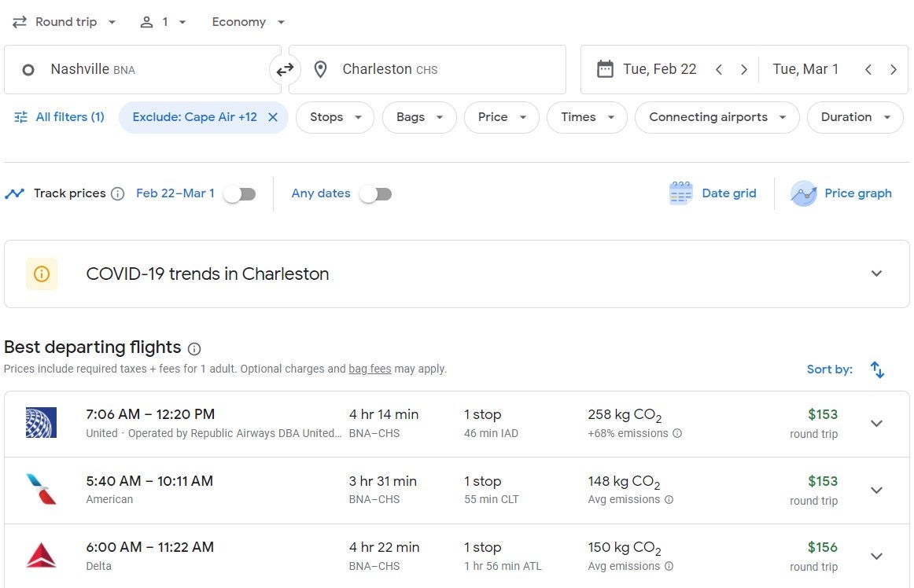914x588 pixels.
Task: Open All filters panel
Action: [59, 117]
